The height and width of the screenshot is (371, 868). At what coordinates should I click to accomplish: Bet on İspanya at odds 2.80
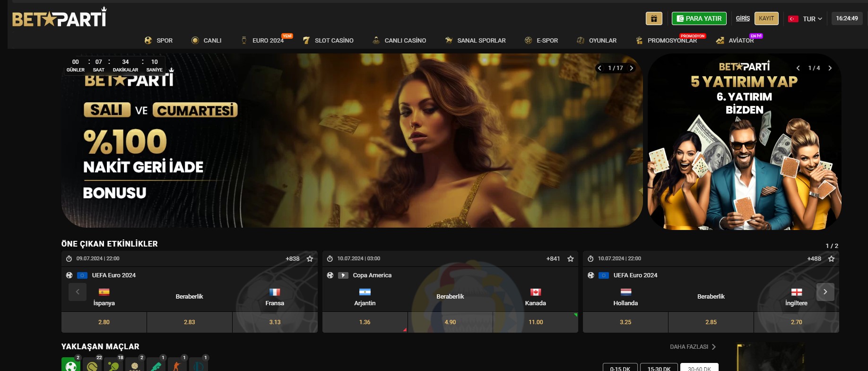tap(104, 322)
